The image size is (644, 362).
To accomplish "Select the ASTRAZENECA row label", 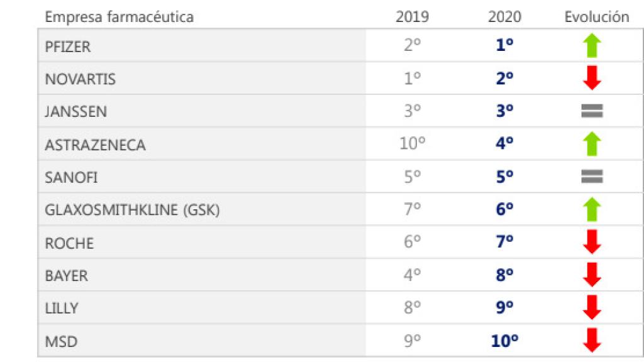I will tap(95, 145).
